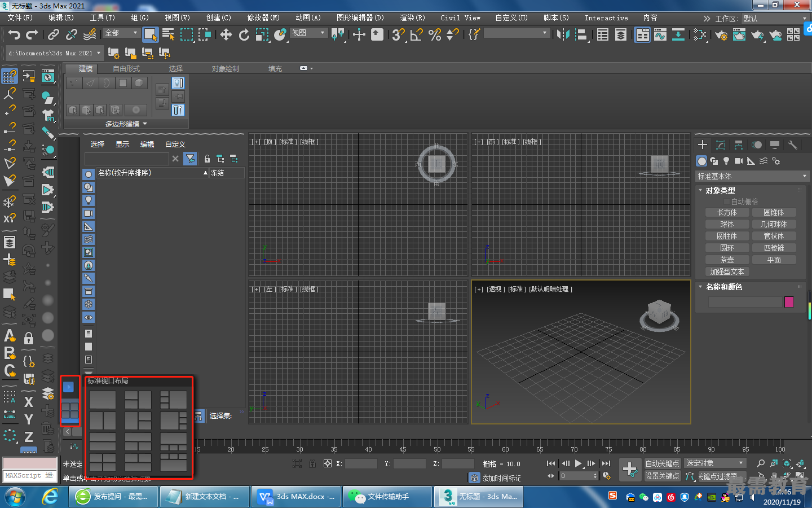Activate the Select and Move tool
Viewport: 812px width, 508px height.
(x=226, y=35)
